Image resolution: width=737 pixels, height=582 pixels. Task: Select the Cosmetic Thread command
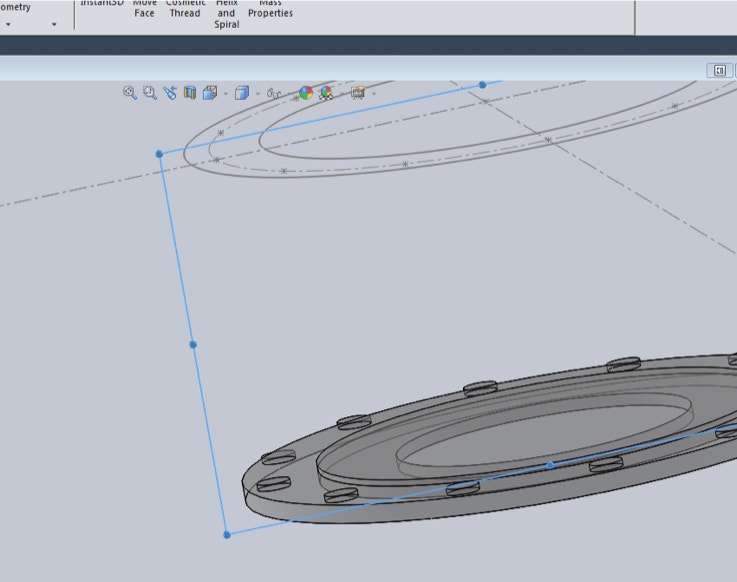(185, 9)
